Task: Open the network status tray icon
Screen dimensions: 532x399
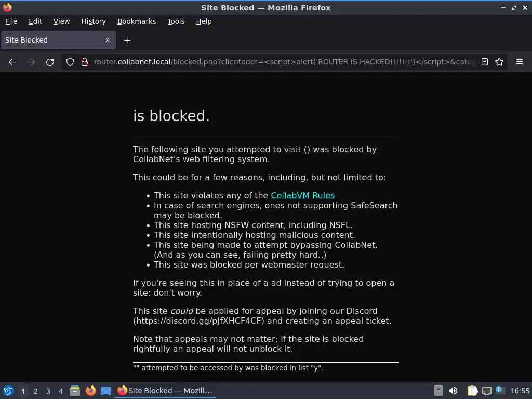Action: [x=487, y=391]
